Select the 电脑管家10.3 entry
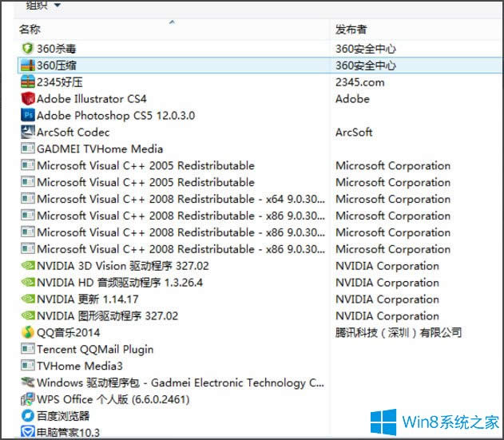The height and width of the screenshot is (440, 504). pyautogui.click(x=68, y=432)
